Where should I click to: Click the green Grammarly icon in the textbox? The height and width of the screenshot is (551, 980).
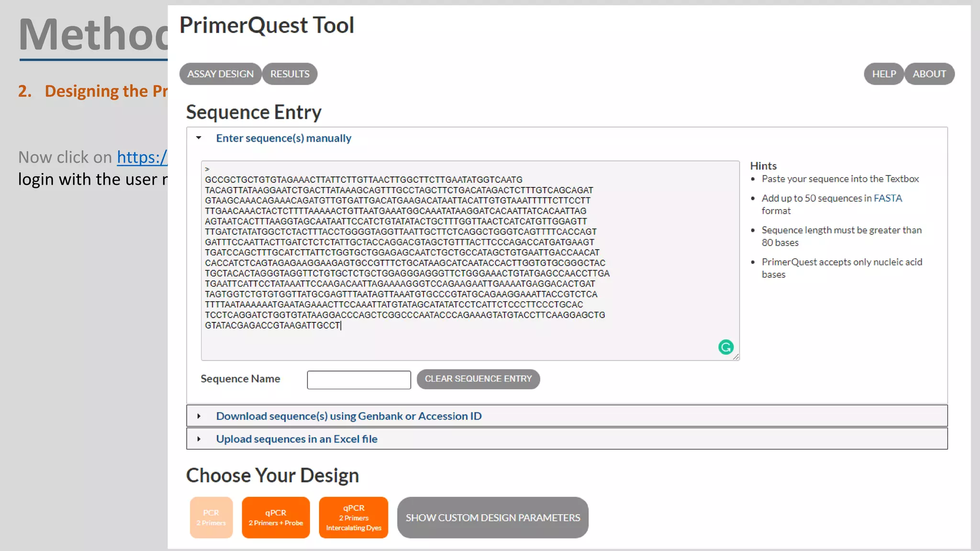point(726,347)
